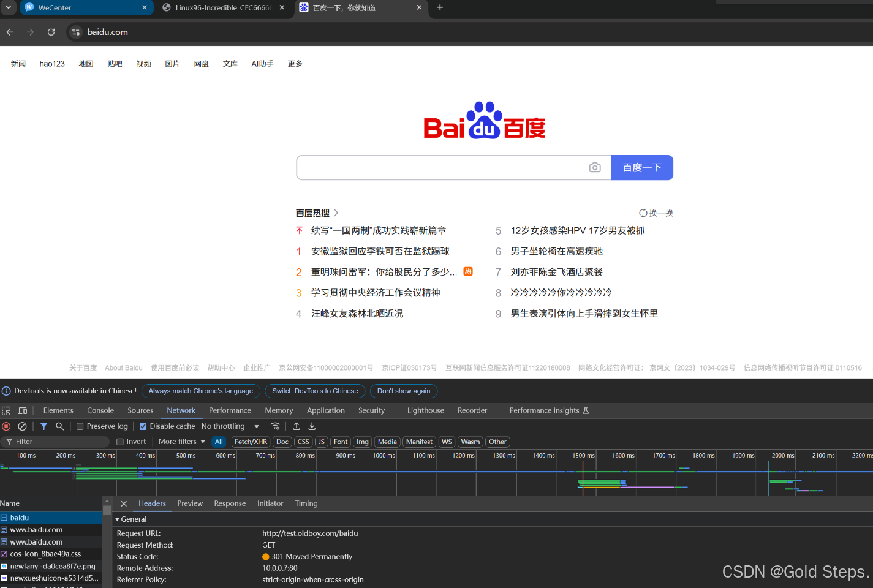Viewport: 873px width, 588px height.
Task: Expand 百度热搜 chevron
Action: pos(336,213)
